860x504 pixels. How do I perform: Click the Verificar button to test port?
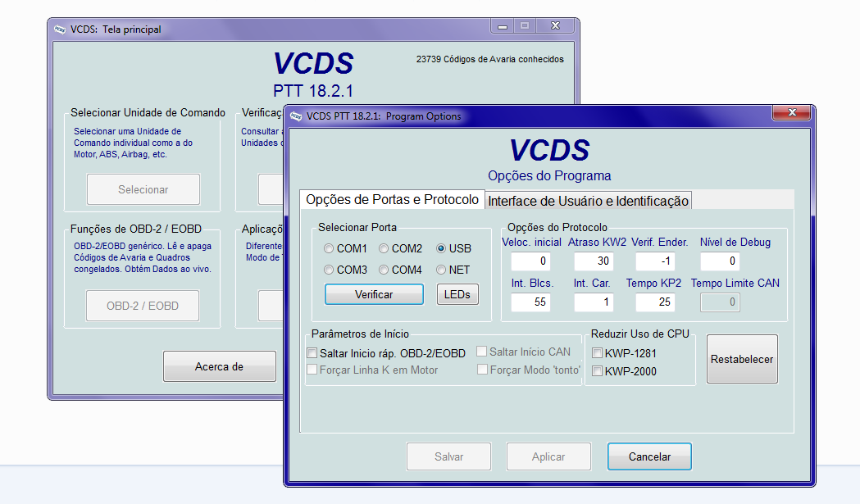[x=374, y=294]
